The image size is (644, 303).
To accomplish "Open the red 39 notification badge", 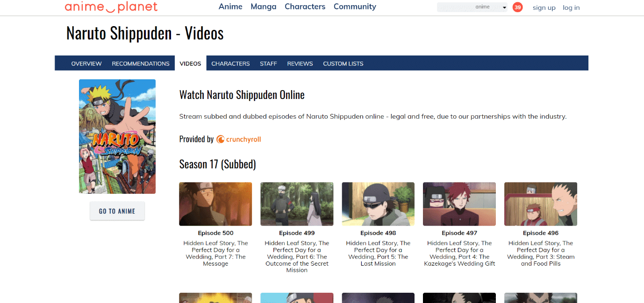I will [517, 7].
